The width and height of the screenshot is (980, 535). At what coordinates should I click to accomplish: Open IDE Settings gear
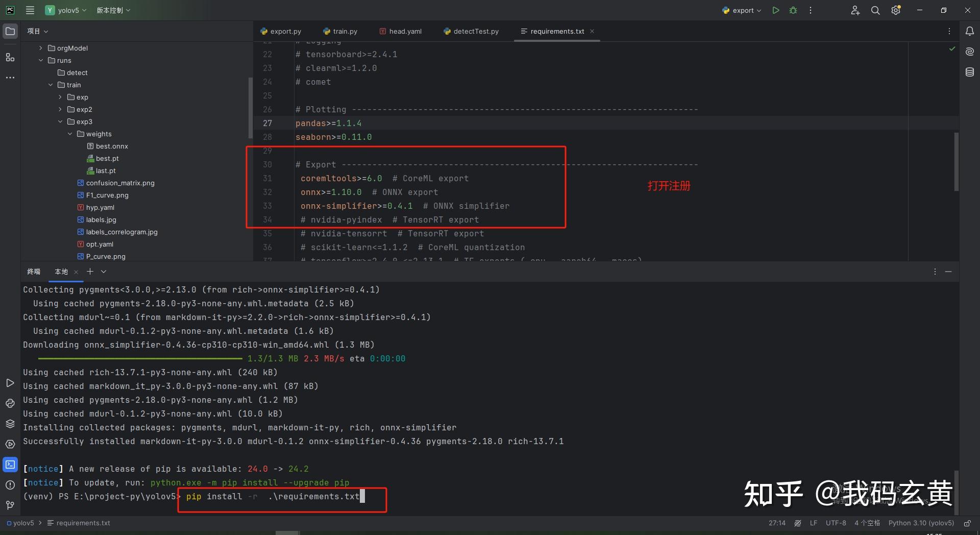(x=896, y=10)
